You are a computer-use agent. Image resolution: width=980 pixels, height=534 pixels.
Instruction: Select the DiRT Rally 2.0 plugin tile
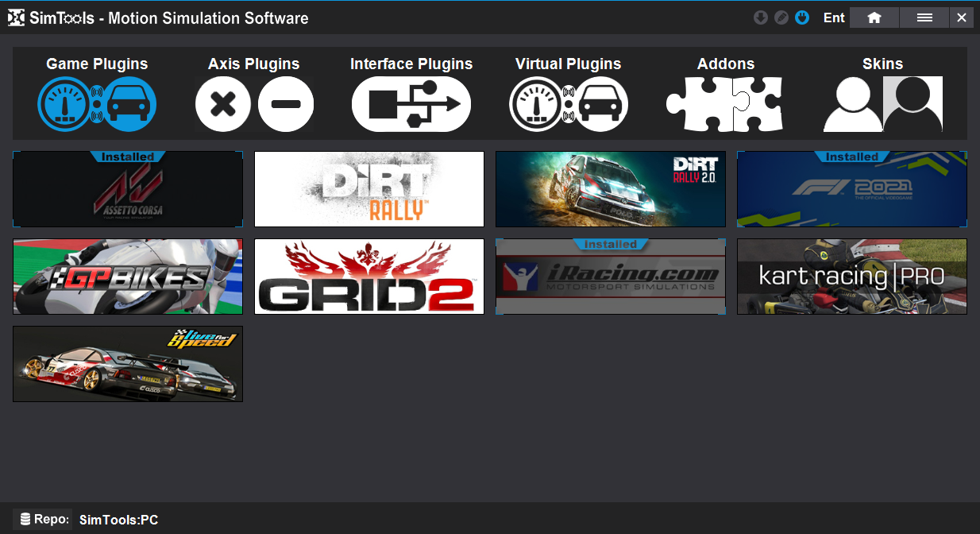tap(611, 189)
